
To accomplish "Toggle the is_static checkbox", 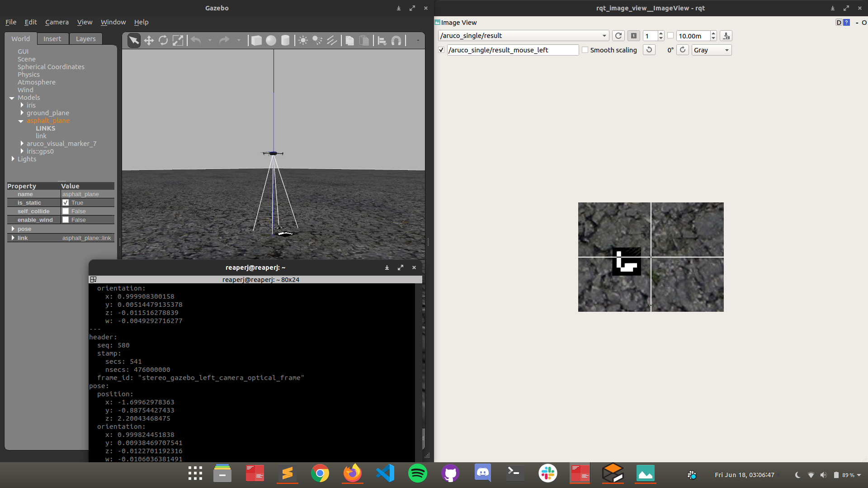I will 66,203.
